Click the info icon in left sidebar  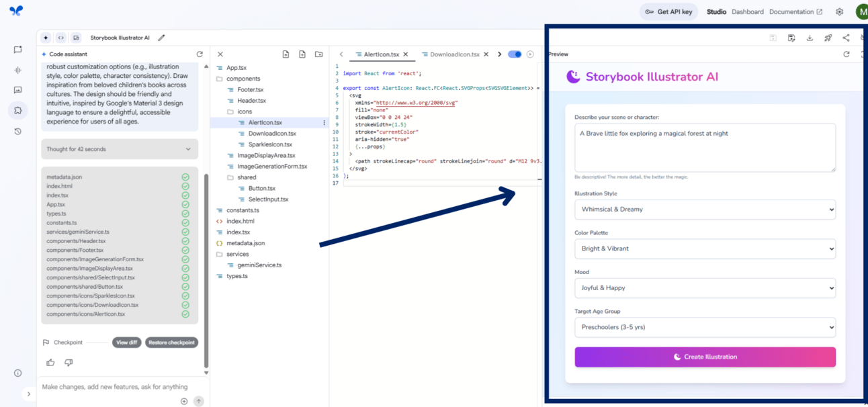click(x=18, y=373)
